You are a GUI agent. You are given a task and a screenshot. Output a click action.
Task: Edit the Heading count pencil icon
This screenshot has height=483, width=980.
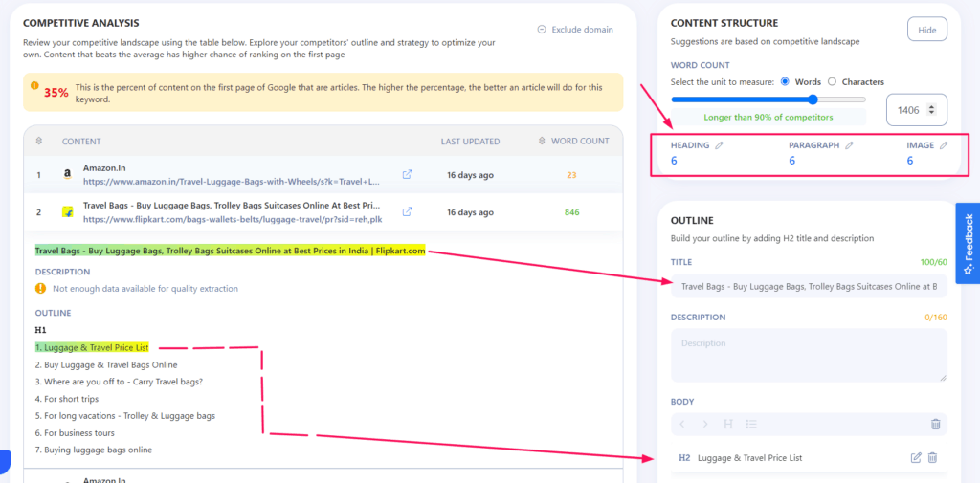point(720,145)
